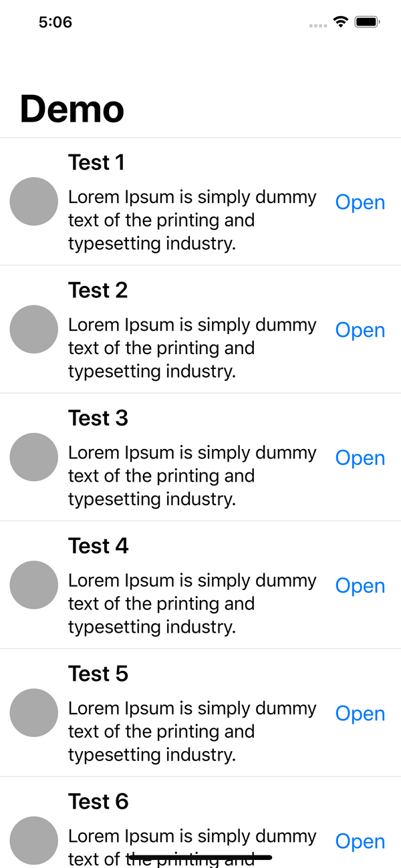Image resolution: width=401 pixels, height=868 pixels.
Task: Select the Test 3 title
Action: click(98, 418)
